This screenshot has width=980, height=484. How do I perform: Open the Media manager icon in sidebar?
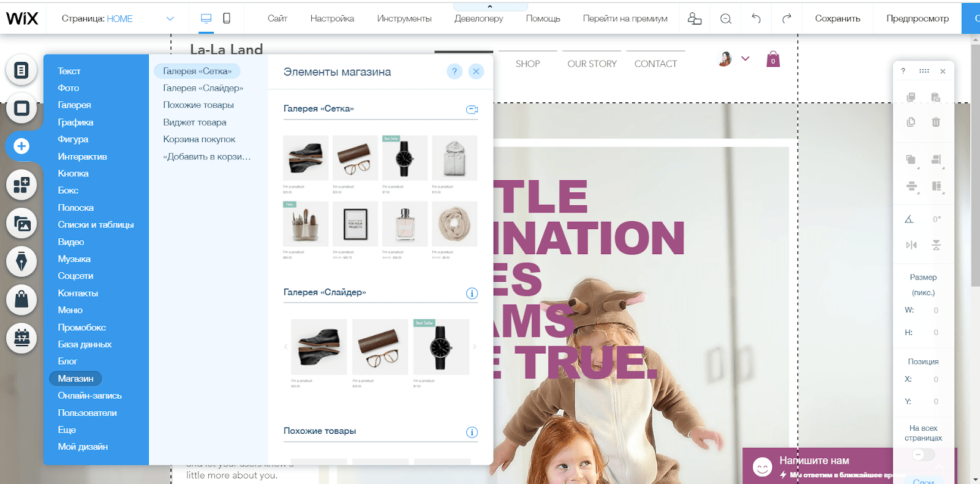(21, 224)
